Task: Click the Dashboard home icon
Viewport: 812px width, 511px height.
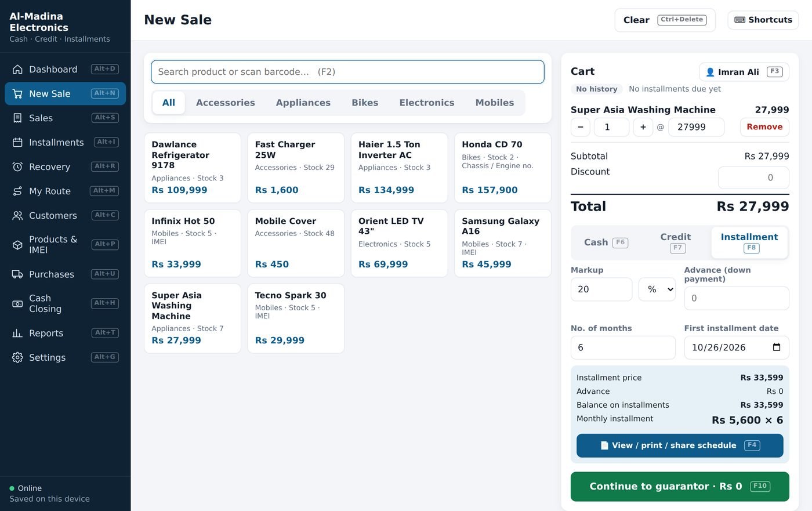Action: point(17,69)
